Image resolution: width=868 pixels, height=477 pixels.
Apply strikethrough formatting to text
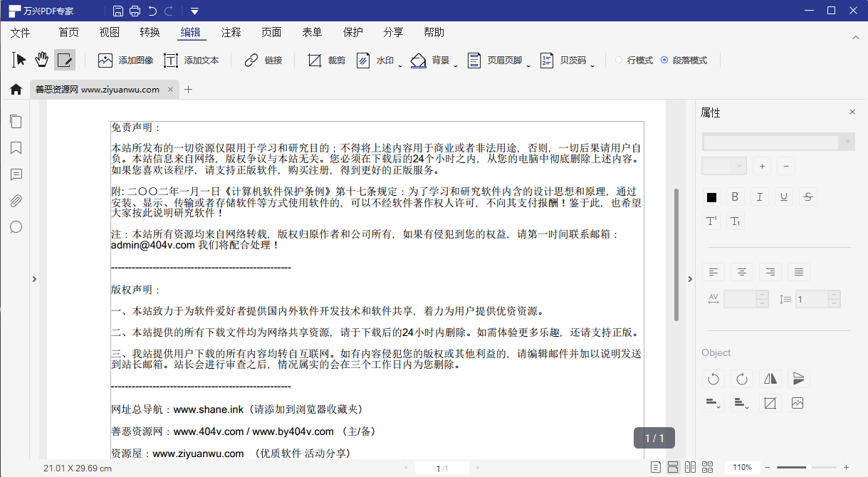click(807, 196)
